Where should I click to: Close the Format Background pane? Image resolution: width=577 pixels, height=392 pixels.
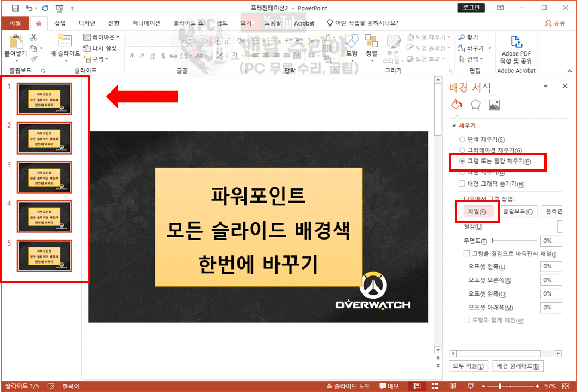pyautogui.click(x=565, y=86)
